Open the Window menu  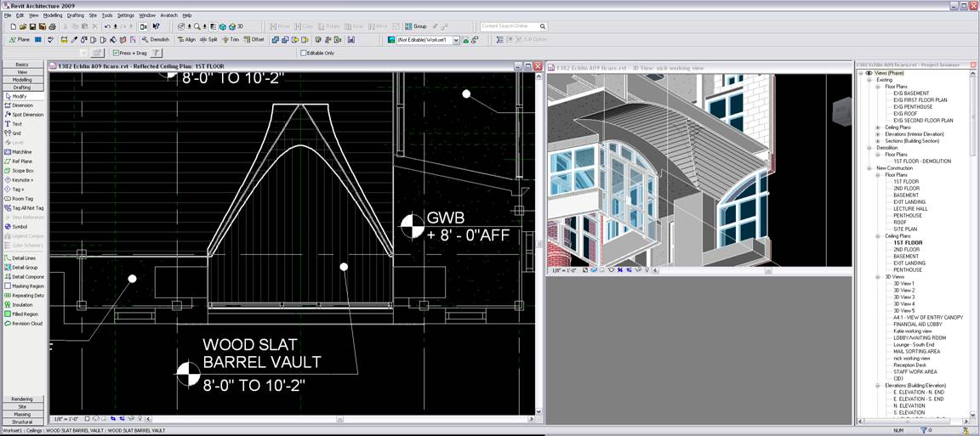click(x=147, y=15)
